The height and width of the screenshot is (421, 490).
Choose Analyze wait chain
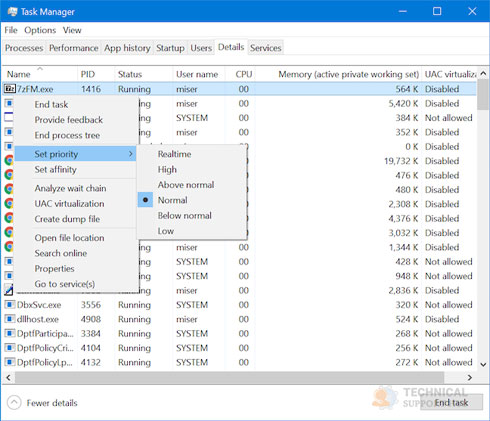70,188
